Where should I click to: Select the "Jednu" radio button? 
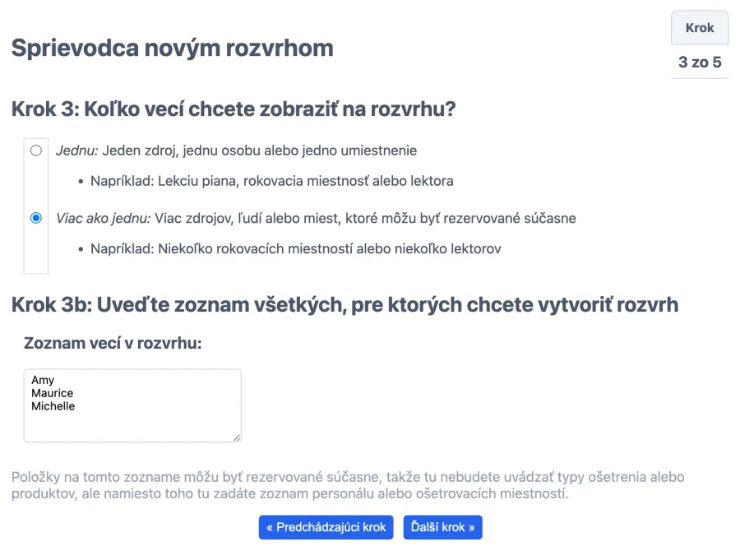pos(36,150)
